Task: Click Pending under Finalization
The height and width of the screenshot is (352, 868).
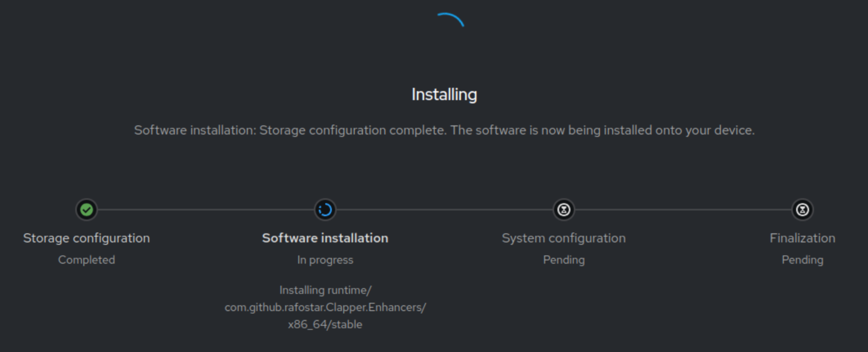Action: pos(802,260)
